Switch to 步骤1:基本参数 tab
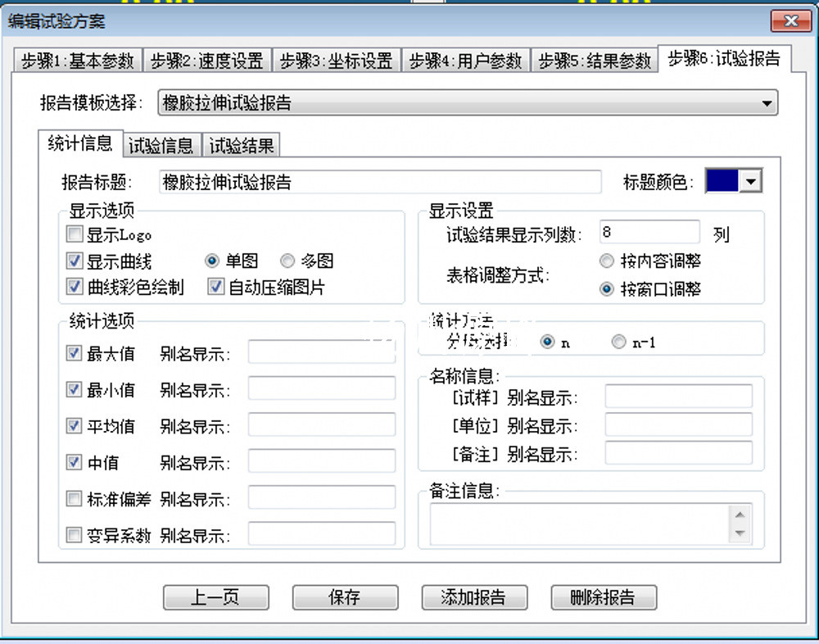 pyautogui.click(x=77, y=61)
